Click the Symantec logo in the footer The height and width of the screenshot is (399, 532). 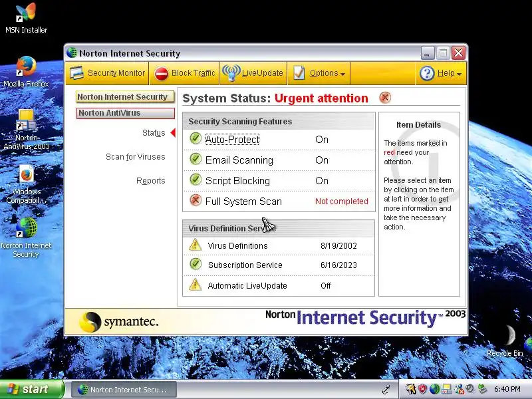(x=119, y=321)
